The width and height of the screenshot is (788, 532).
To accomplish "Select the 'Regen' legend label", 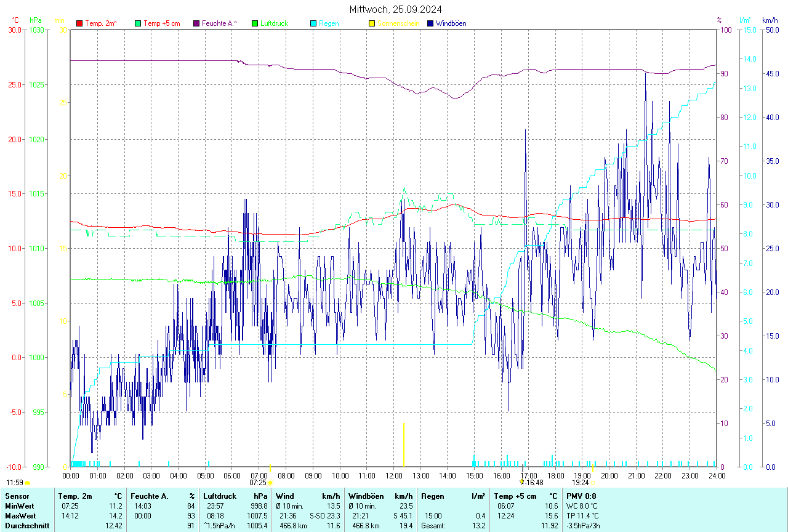I will tap(329, 23).
